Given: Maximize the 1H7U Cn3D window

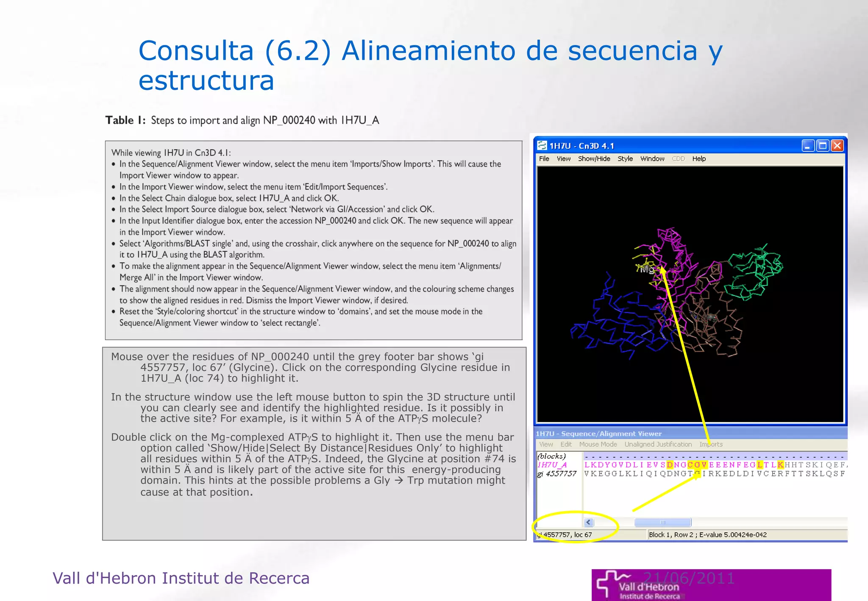Looking at the screenshot, I should click(x=823, y=146).
